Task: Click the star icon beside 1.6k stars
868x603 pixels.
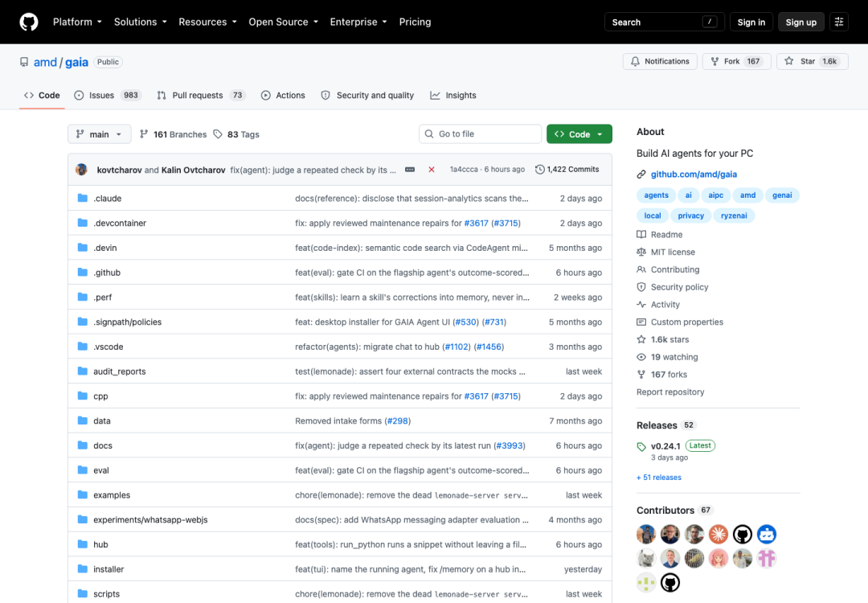Action: click(x=641, y=339)
